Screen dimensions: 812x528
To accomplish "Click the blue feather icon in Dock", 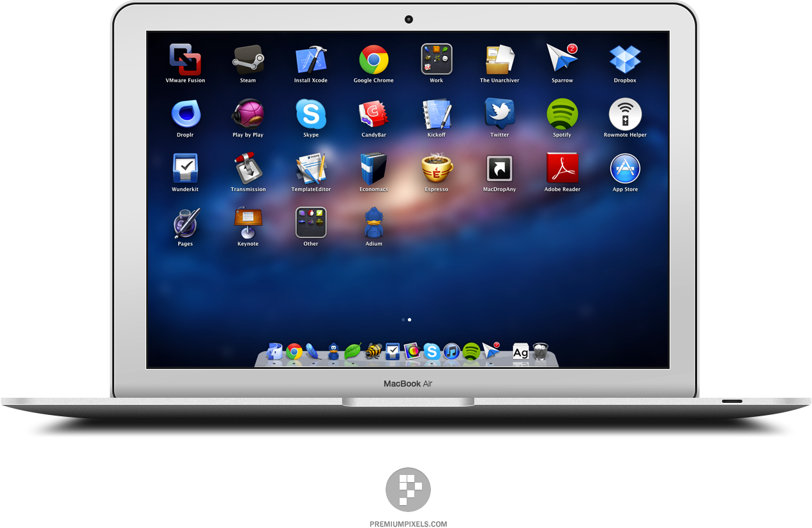I will [x=313, y=351].
